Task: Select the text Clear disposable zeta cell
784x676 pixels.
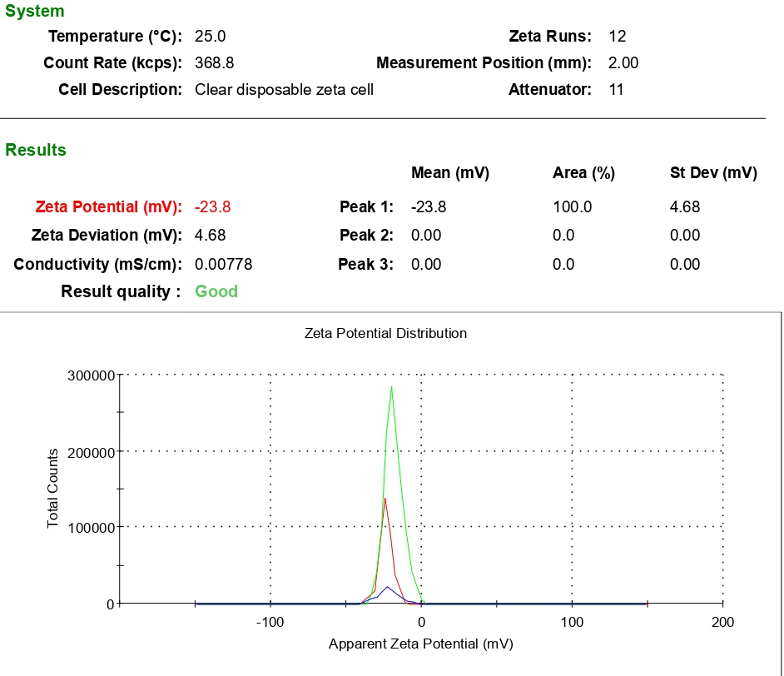Action: click(284, 90)
